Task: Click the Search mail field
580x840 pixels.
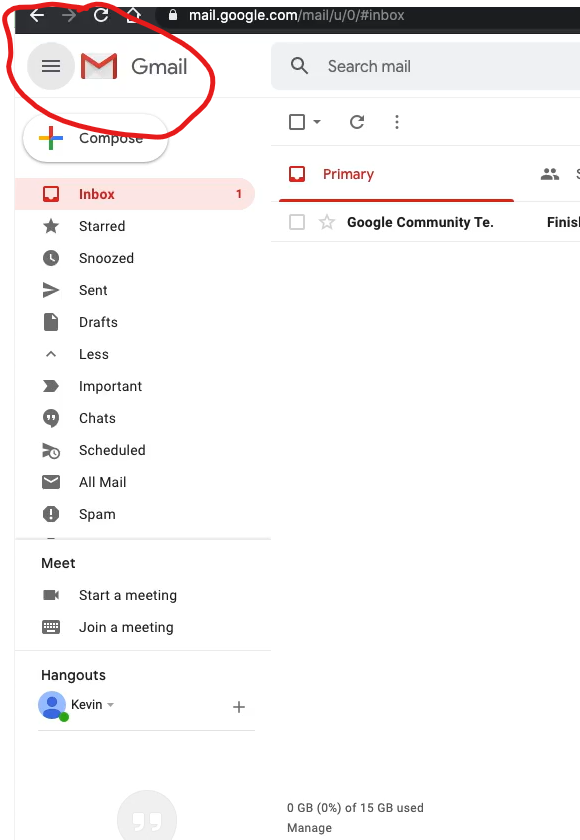Action: (x=426, y=66)
